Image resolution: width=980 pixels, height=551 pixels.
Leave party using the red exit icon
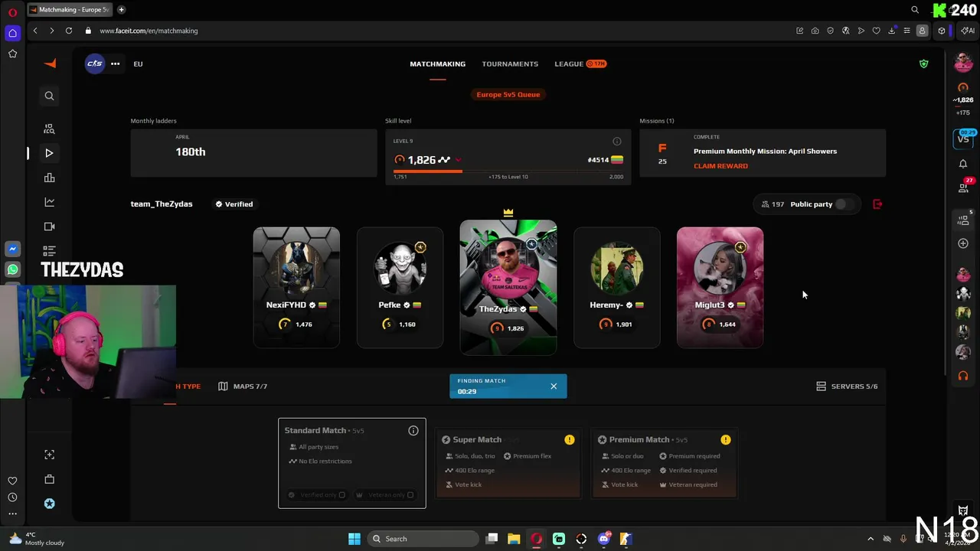point(877,204)
